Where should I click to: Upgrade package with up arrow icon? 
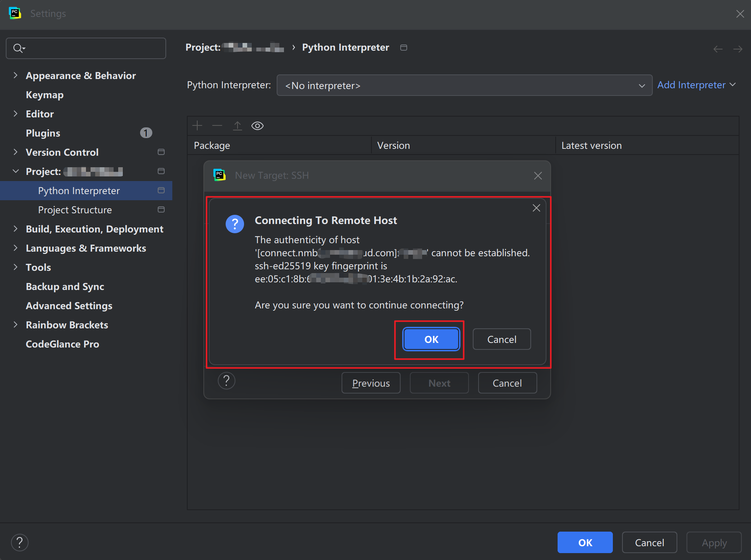tap(238, 125)
